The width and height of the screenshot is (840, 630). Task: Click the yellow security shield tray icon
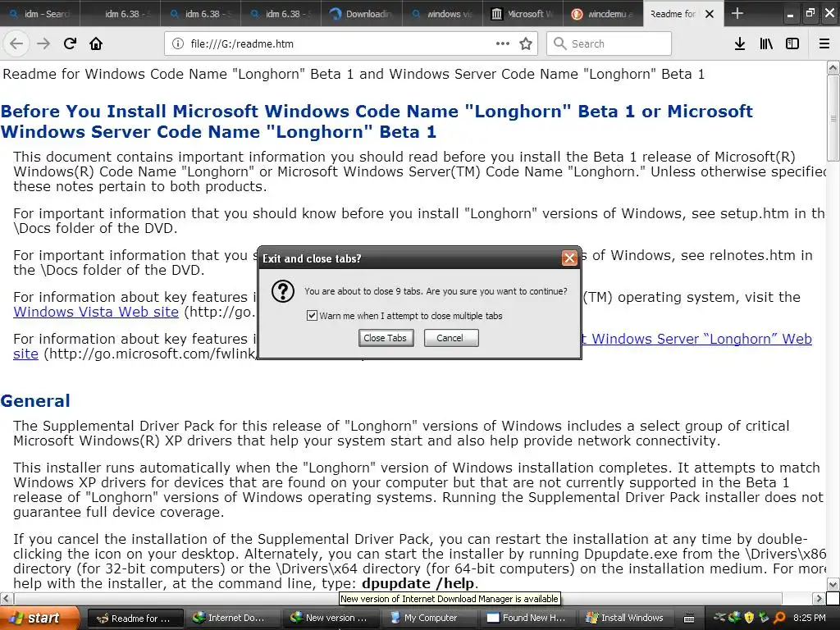[749, 618]
